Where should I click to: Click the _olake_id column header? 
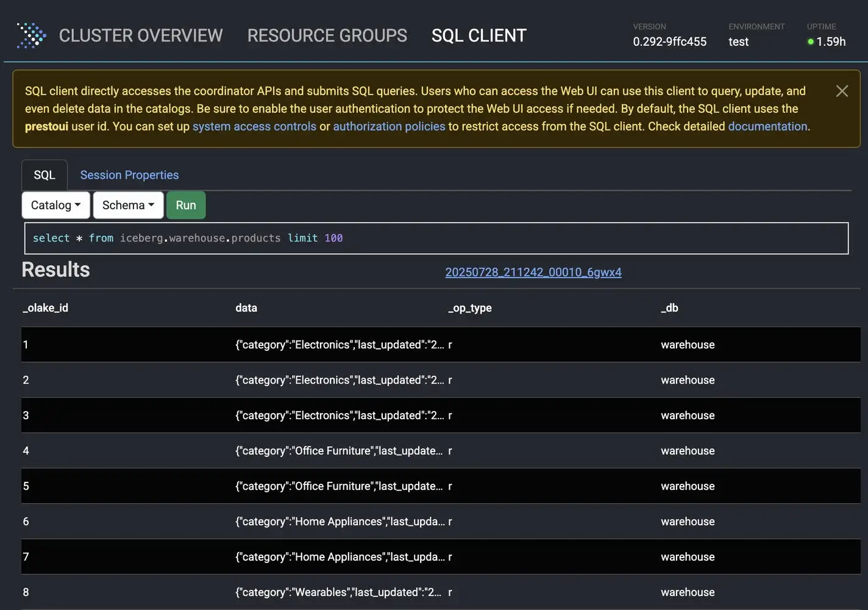coord(46,308)
